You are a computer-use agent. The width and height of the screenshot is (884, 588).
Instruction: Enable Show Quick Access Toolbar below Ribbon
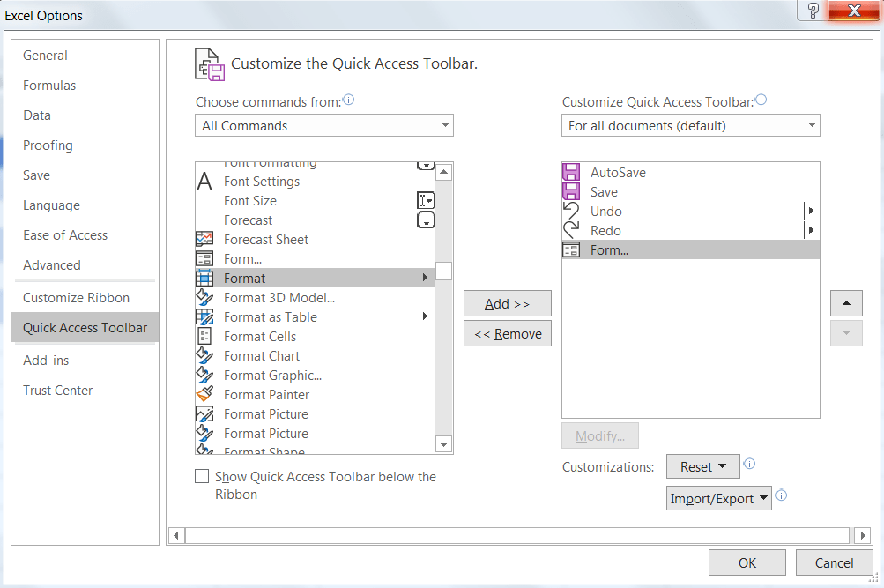click(202, 477)
